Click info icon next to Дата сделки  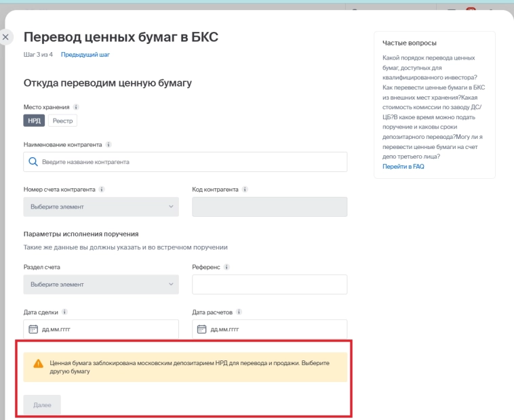64,312
